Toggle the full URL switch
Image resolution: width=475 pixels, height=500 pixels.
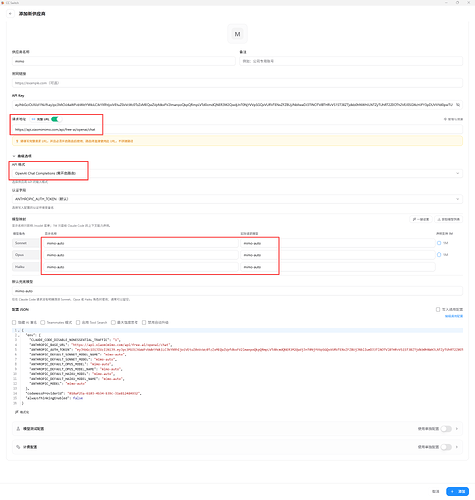click(x=56, y=119)
